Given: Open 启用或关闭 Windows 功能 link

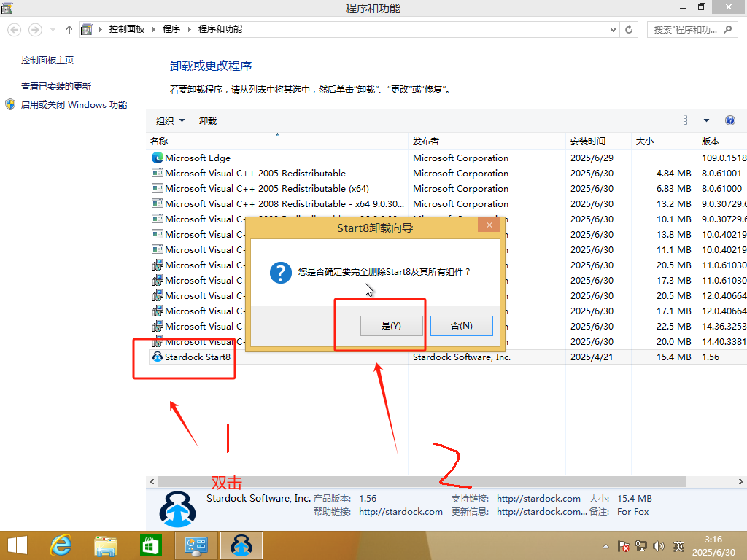Looking at the screenshot, I should (74, 105).
